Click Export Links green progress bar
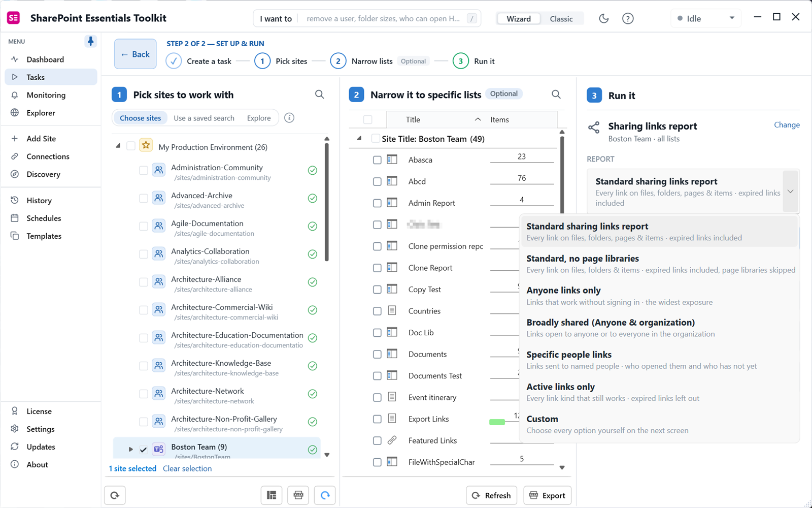Image resolution: width=812 pixels, height=508 pixels. click(497, 422)
